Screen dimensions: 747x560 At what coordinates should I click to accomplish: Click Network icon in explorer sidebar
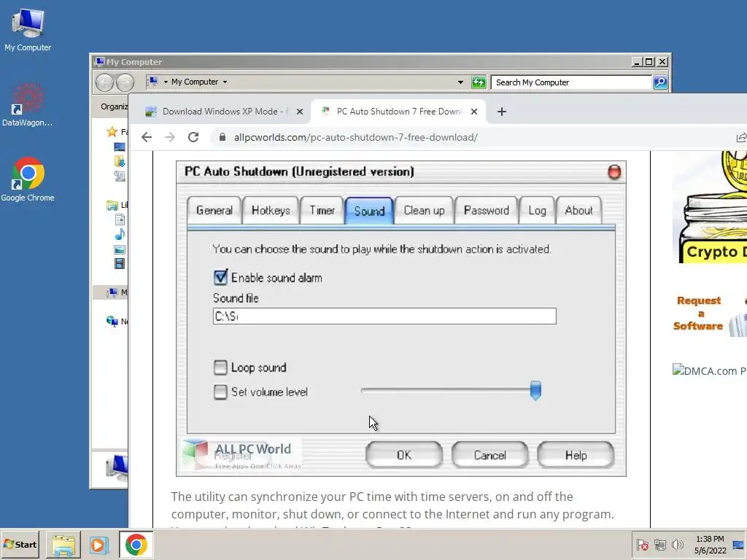(112, 322)
